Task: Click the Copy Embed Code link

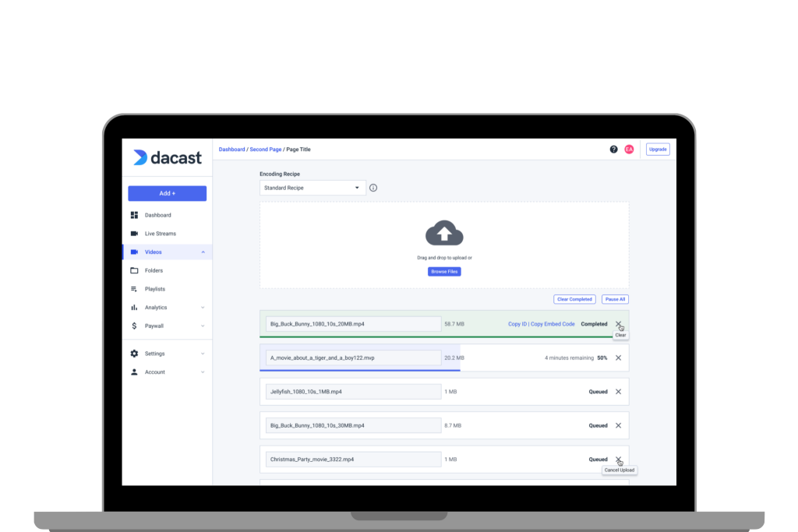Action: pyautogui.click(x=553, y=324)
